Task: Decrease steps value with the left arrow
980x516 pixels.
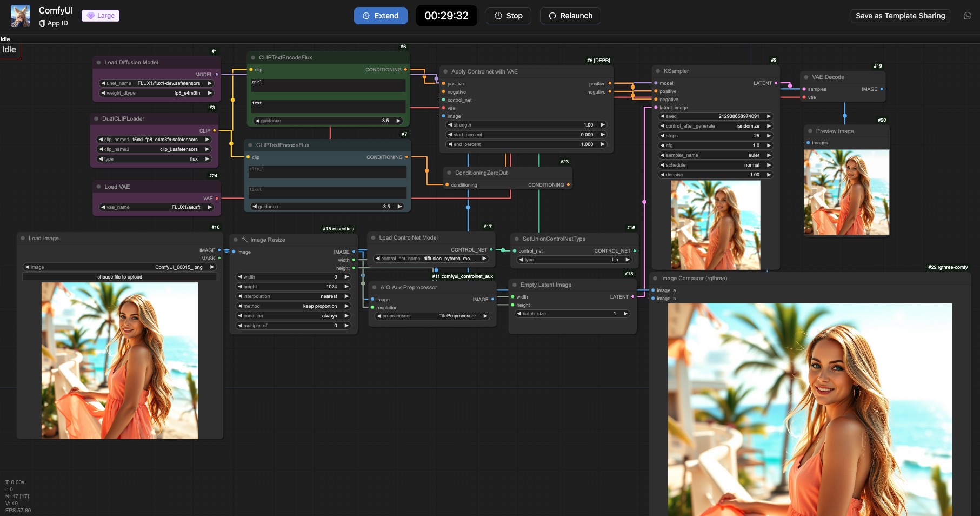Action: (x=663, y=136)
